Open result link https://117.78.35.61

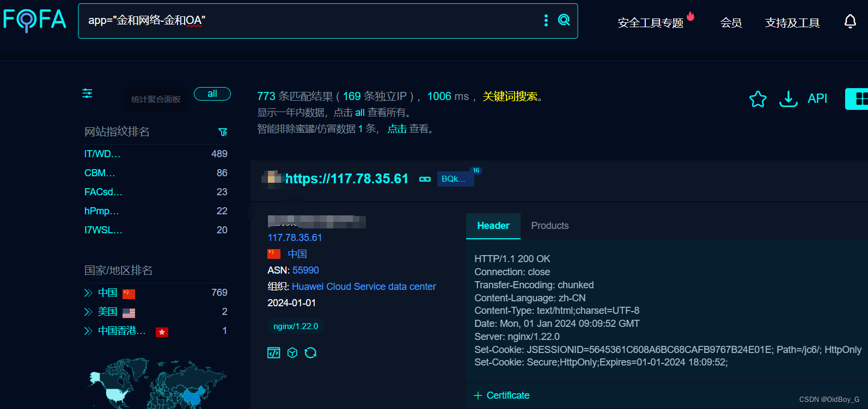(x=347, y=179)
